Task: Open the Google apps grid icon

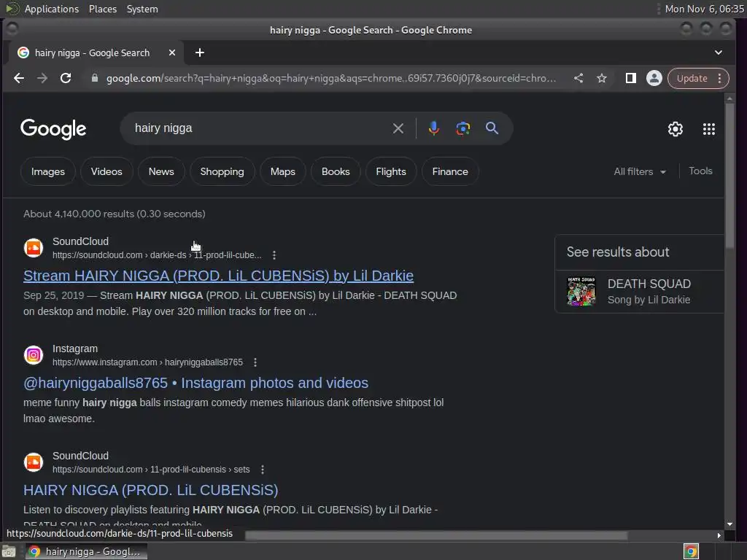Action: pyautogui.click(x=709, y=129)
